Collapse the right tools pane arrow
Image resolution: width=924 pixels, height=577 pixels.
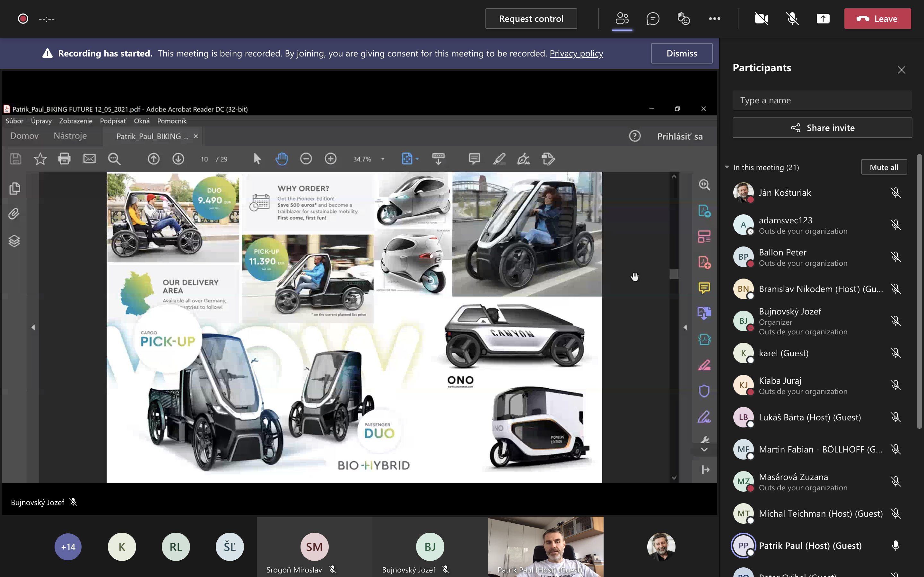click(x=685, y=327)
